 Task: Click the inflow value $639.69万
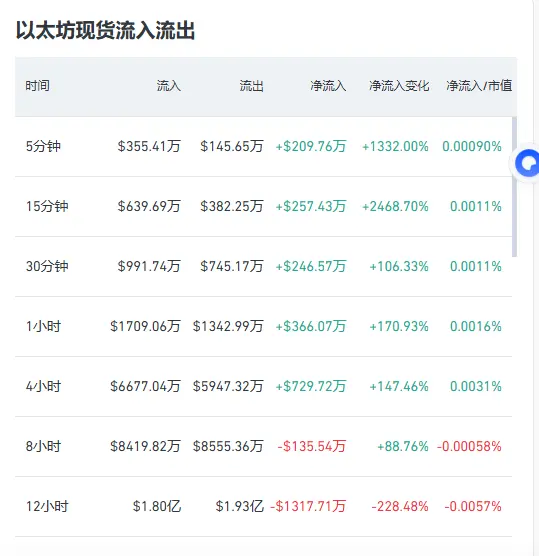pos(149,206)
